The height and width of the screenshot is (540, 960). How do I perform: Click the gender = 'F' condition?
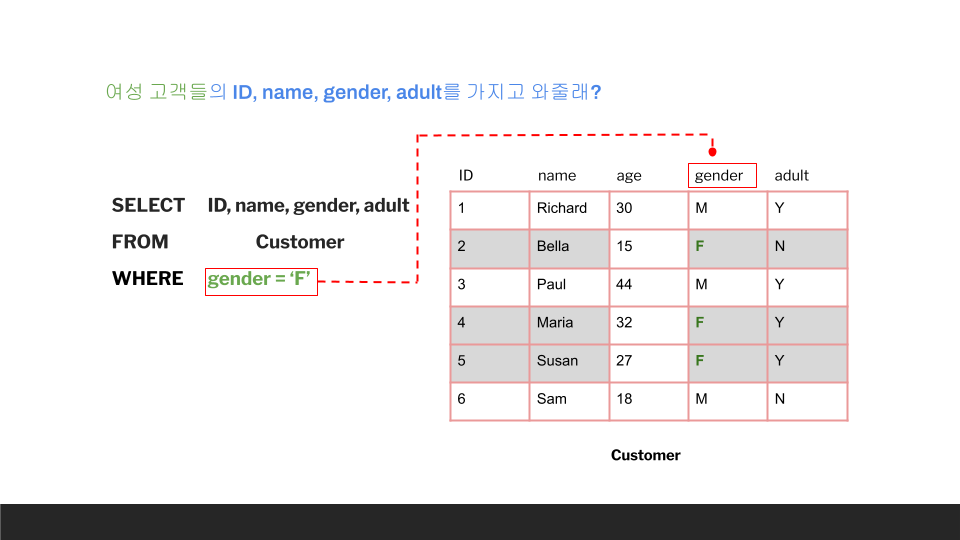[261, 282]
